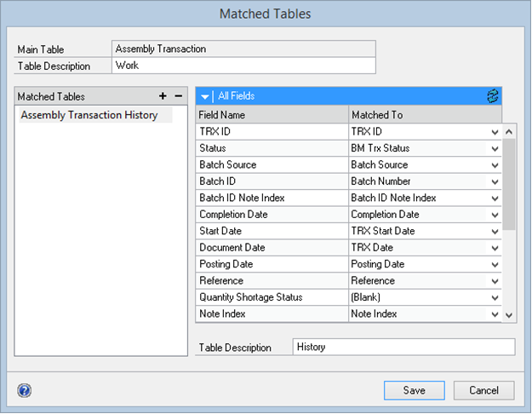Open Note Index matched-to dropdown
This screenshot has width=532, height=414.
495,314
